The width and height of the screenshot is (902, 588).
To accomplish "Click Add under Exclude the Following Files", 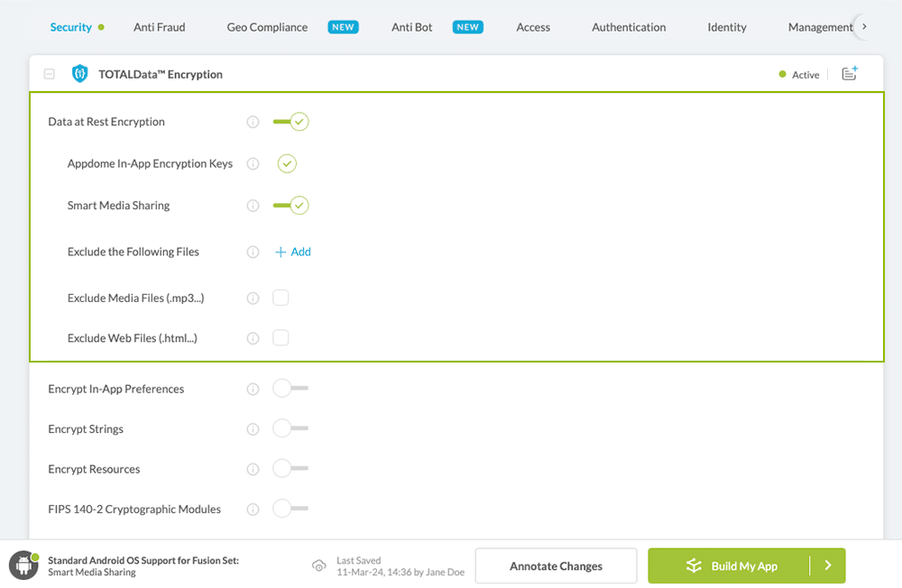I will (x=293, y=252).
